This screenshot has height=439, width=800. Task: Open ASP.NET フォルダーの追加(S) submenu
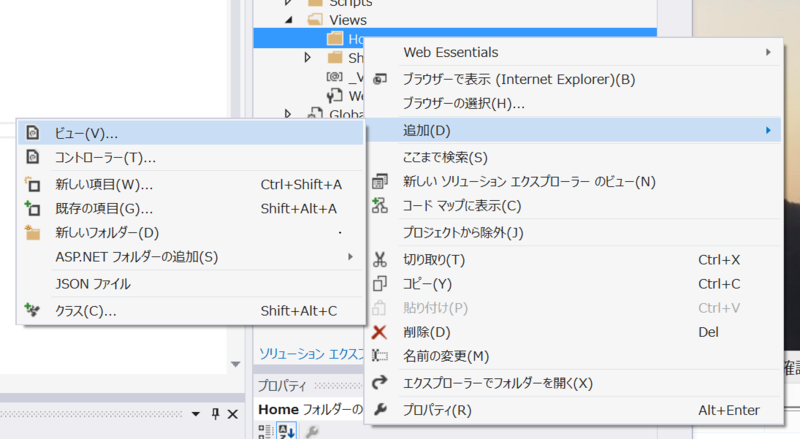(190, 257)
